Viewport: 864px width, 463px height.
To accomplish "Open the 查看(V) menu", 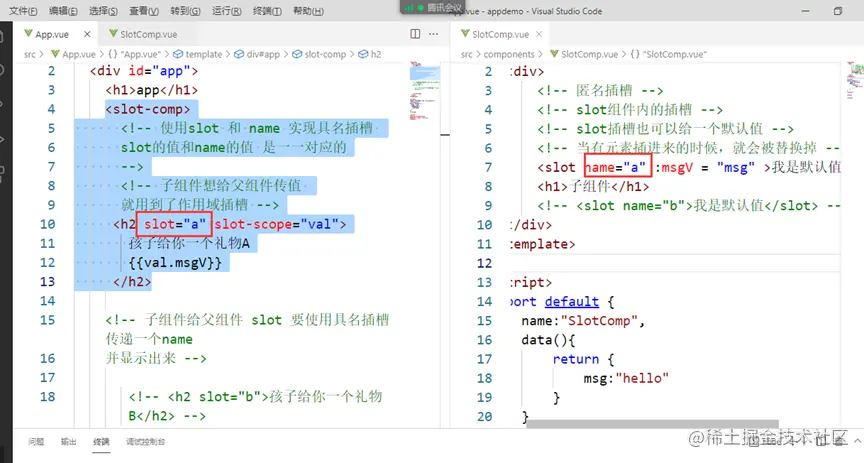I will point(144,11).
